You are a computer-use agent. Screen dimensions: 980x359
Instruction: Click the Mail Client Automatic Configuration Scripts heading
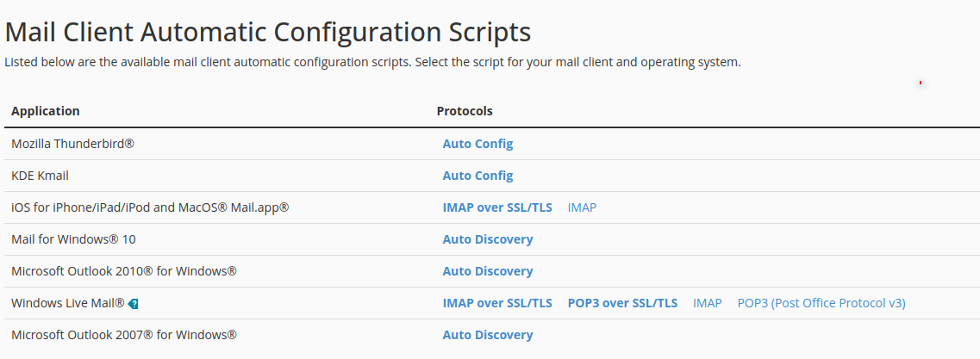pyautogui.click(x=267, y=33)
